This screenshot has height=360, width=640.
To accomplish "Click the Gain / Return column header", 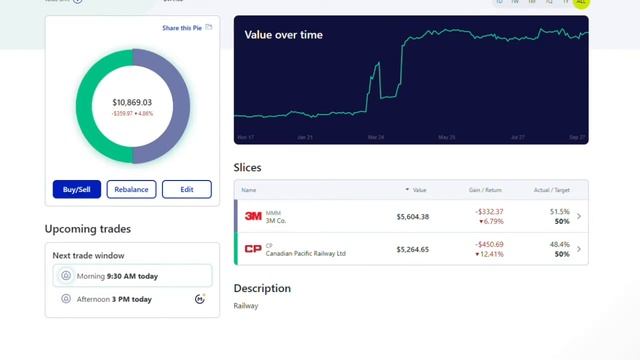I will tap(485, 190).
